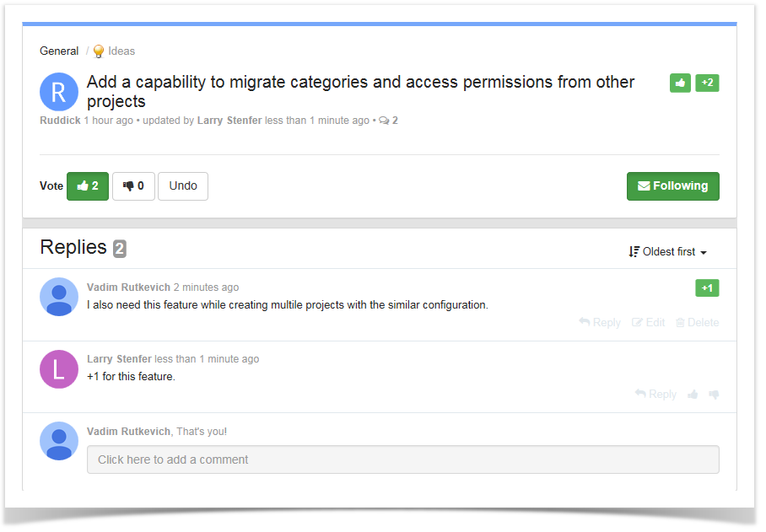
Task: Click the caret next to Oldest first
Action: [704, 253]
